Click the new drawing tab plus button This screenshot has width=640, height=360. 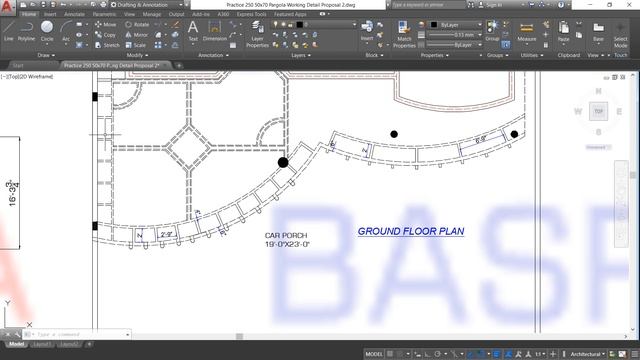tap(178, 65)
